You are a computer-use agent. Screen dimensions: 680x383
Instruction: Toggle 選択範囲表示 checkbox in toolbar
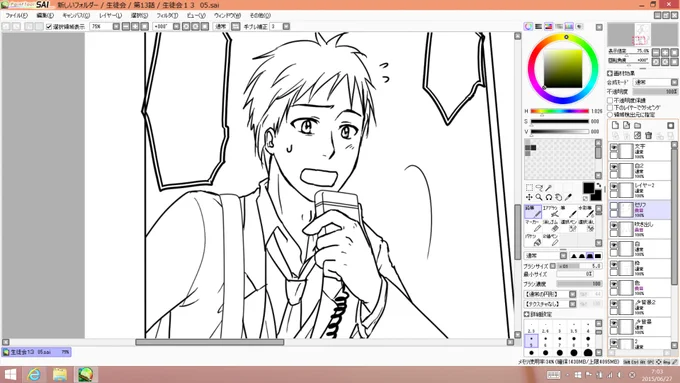pyautogui.click(x=49, y=26)
